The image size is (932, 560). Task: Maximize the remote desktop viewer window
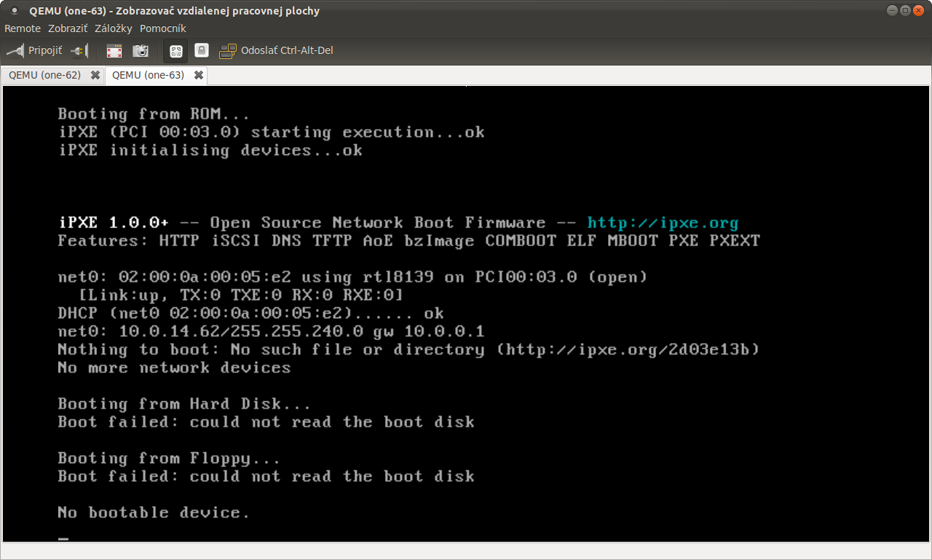coord(905,10)
